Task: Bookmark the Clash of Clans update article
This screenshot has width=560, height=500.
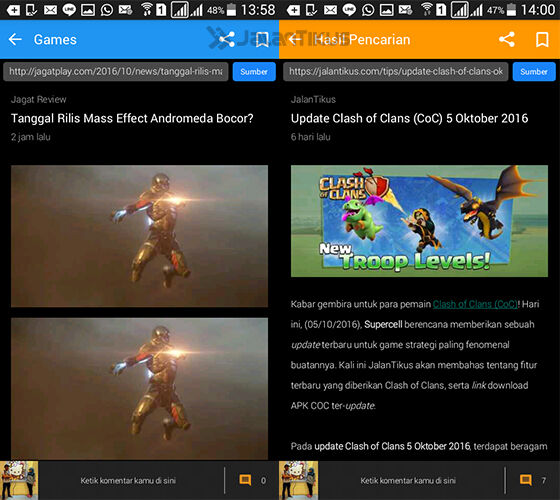Action: (x=542, y=39)
